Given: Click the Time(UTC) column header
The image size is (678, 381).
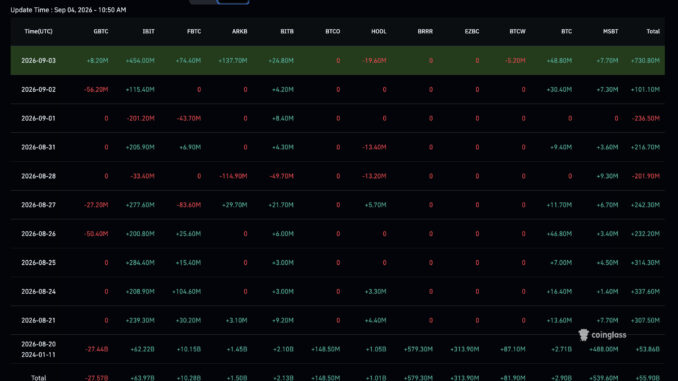Looking at the screenshot, I should pyautogui.click(x=38, y=32).
